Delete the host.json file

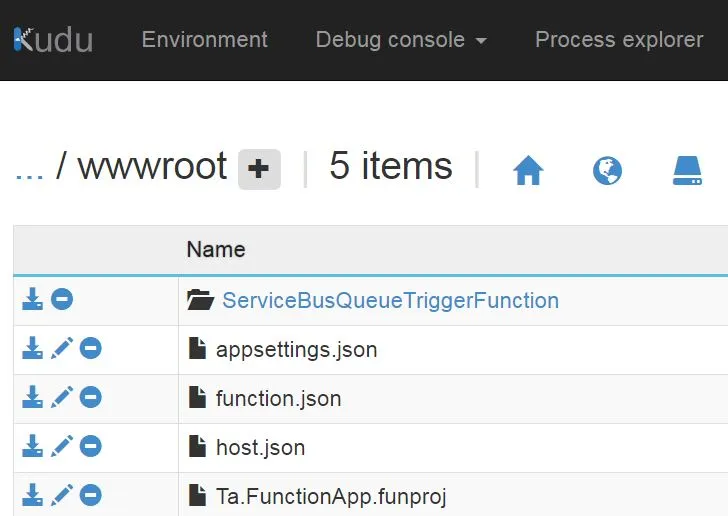tap(91, 446)
